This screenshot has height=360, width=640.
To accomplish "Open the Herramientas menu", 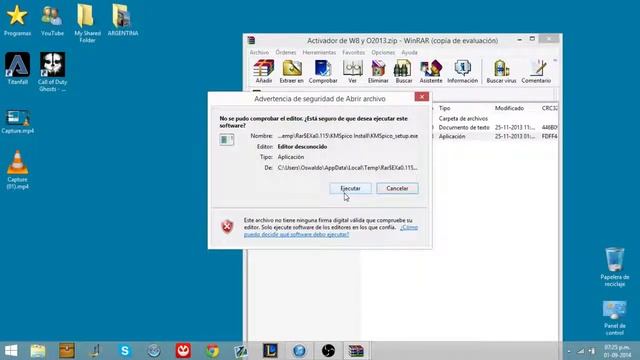I will point(319,52).
